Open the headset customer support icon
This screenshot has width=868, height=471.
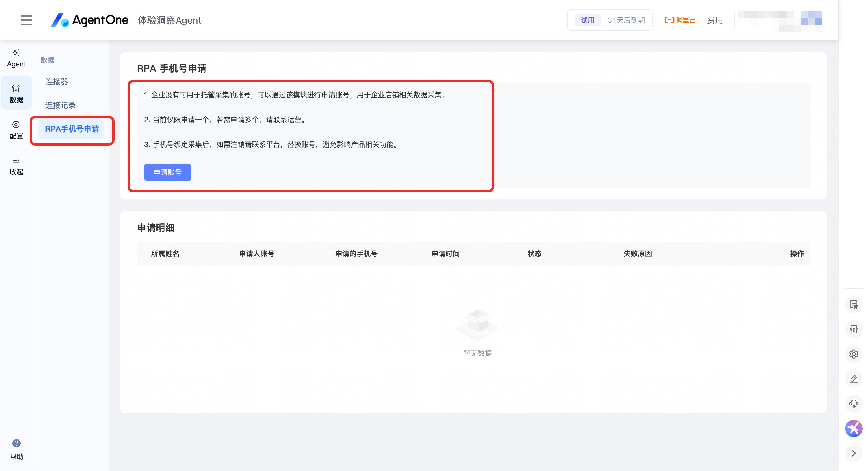[853, 403]
